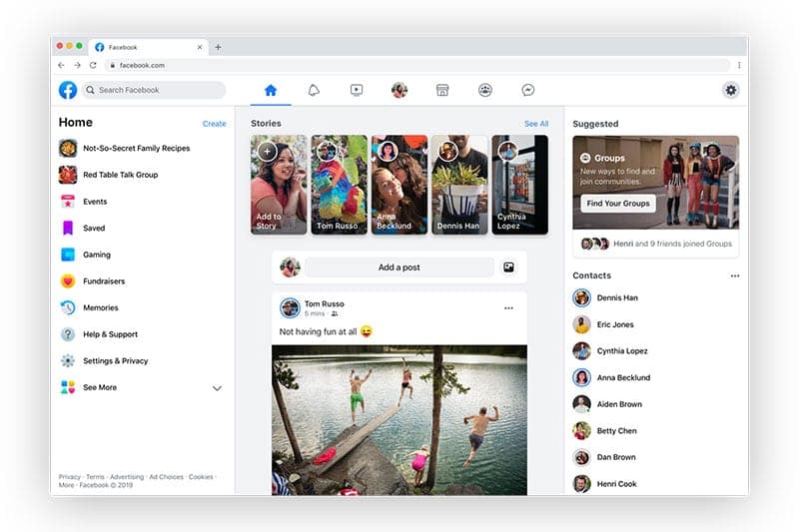Open chat with Eric Jones
Viewport: 799px width, 532px height.
603,324
